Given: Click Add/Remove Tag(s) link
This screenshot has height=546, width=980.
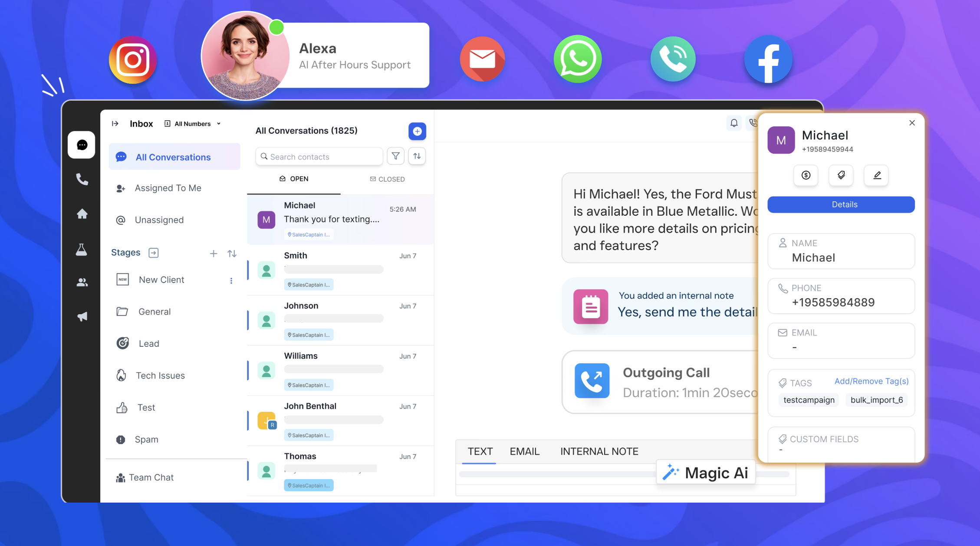Looking at the screenshot, I should [x=871, y=381].
